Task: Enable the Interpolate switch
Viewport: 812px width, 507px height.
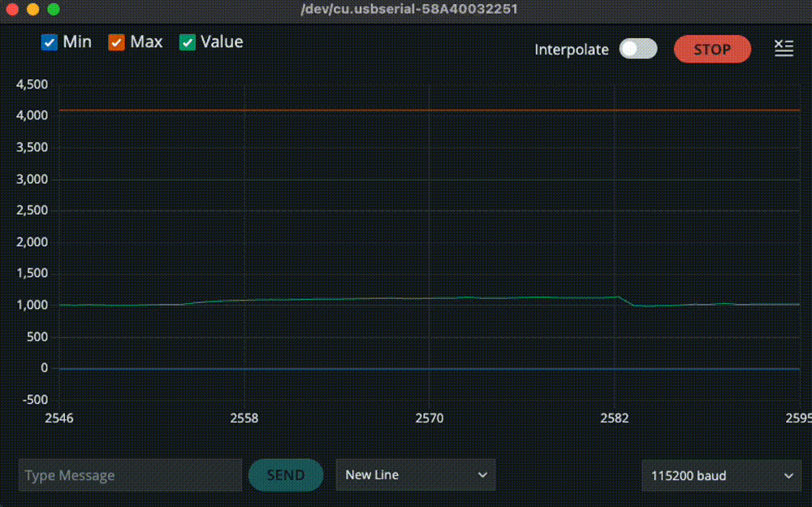Action: pos(637,50)
